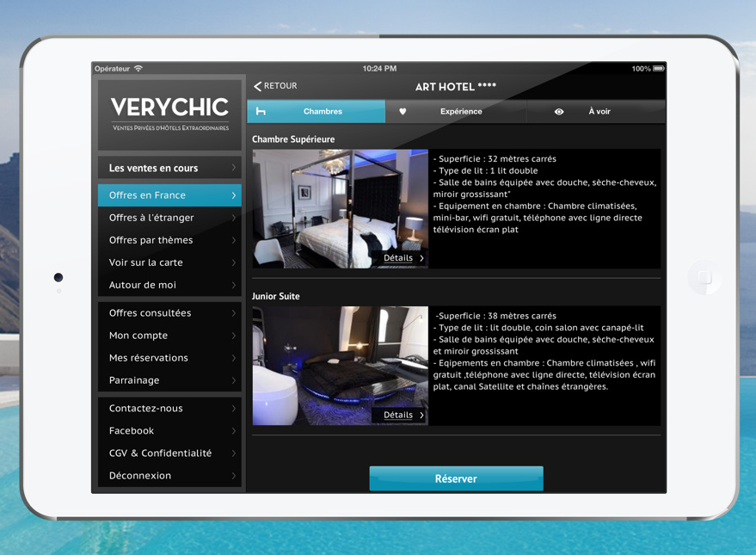Open the Chambre Supérieure photo
Viewport: 756px width, 555px height.
[341, 209]
